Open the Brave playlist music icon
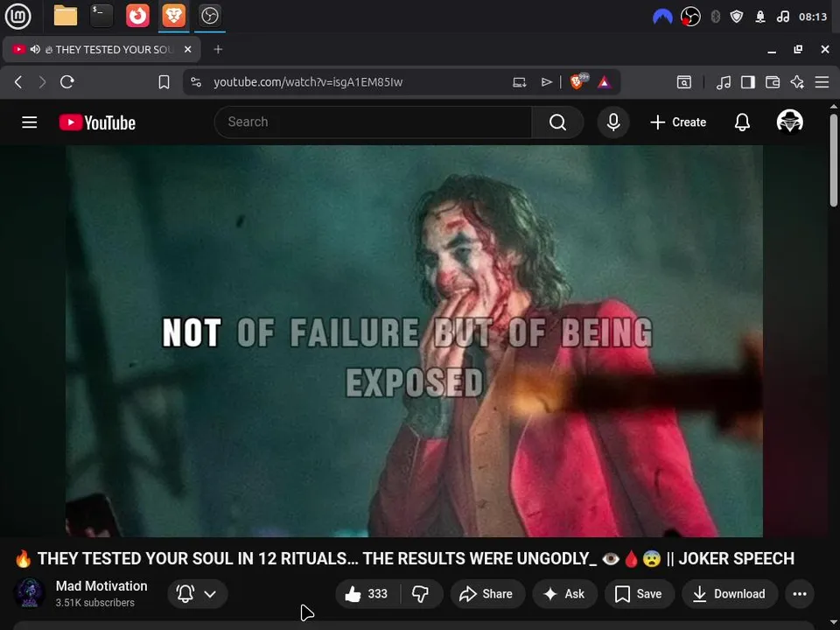Viewport: 840px width, 630px height. point(724,82)
